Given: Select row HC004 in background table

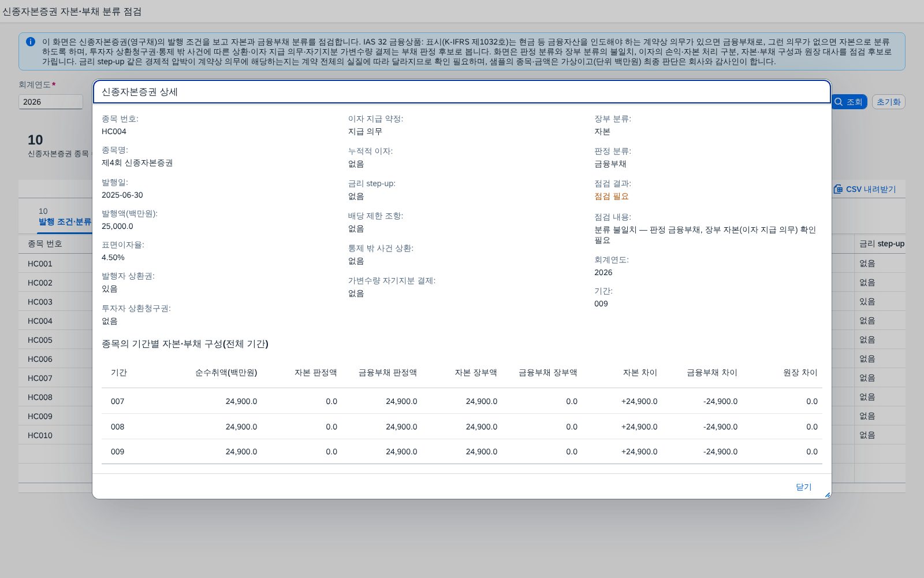Looking at the screenshot, I should [55, 321].
